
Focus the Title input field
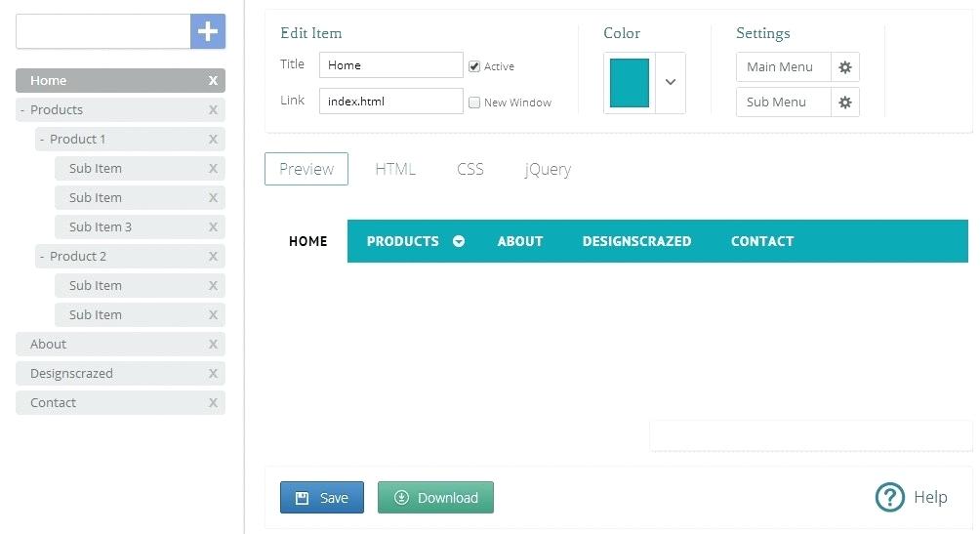click(391, 65)
